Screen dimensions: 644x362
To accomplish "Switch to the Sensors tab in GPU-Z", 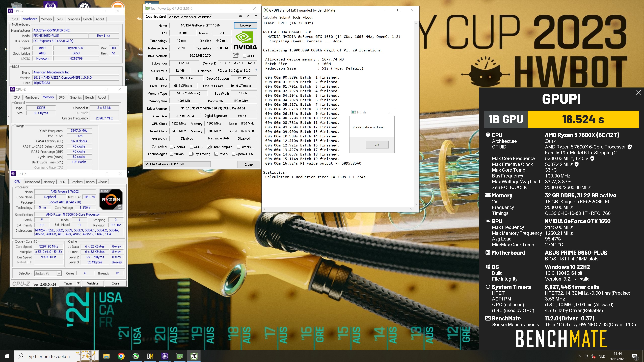I will click(x=173, y=17).
